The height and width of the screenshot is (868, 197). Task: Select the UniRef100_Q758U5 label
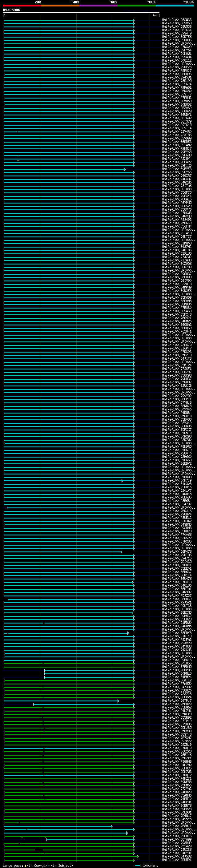tap(177, 725)
